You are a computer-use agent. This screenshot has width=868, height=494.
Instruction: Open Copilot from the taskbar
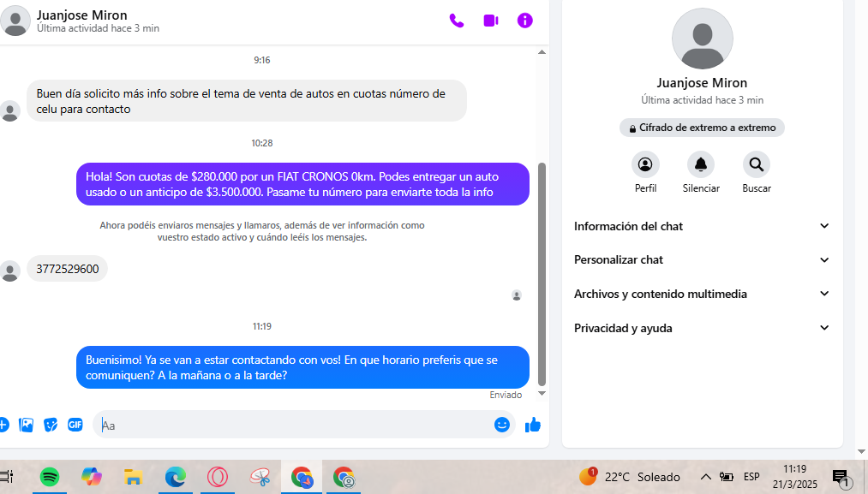tap(92, 477)
